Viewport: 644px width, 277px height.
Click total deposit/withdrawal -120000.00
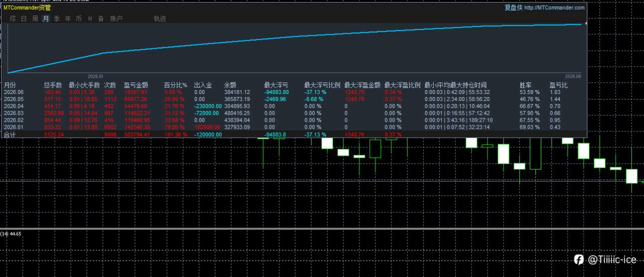pos(208,135)
